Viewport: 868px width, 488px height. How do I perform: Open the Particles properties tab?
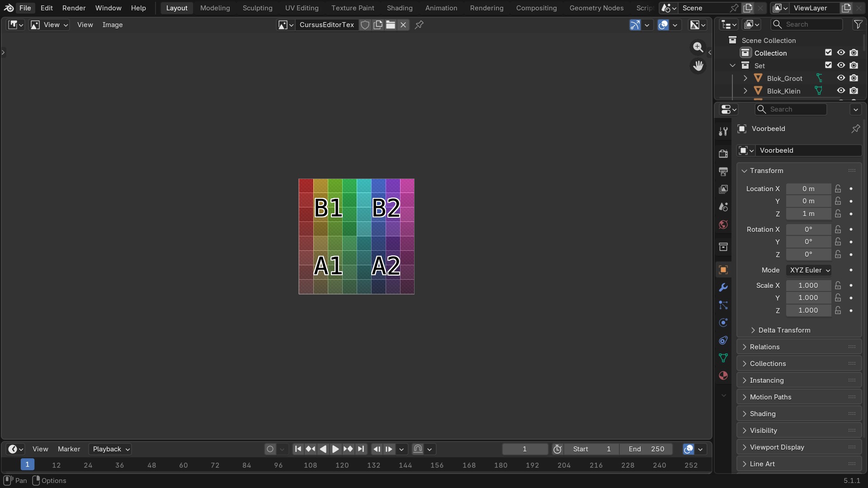point(723,305)
